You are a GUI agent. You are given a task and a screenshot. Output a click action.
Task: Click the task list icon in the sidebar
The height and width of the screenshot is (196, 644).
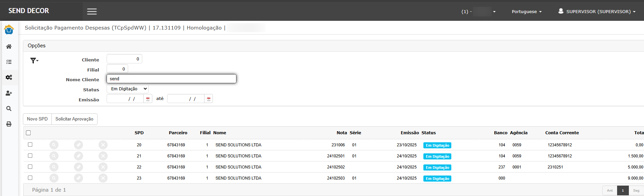point(9,62)
